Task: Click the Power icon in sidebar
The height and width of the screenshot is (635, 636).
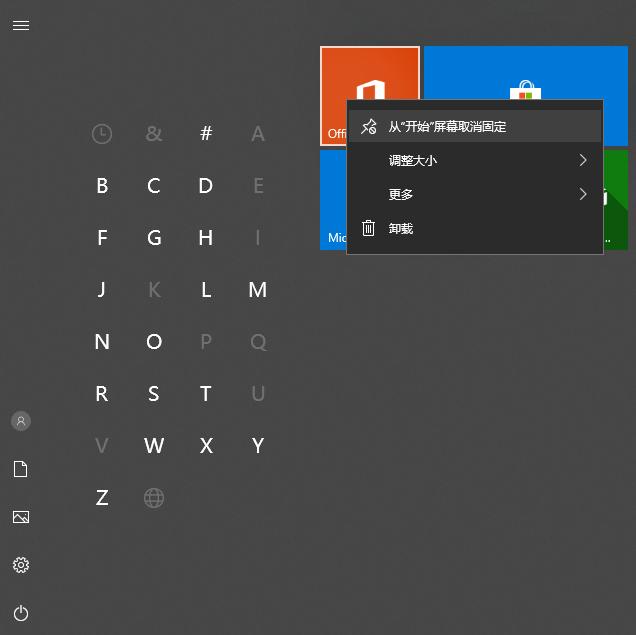Action: (x=20, y=613)
